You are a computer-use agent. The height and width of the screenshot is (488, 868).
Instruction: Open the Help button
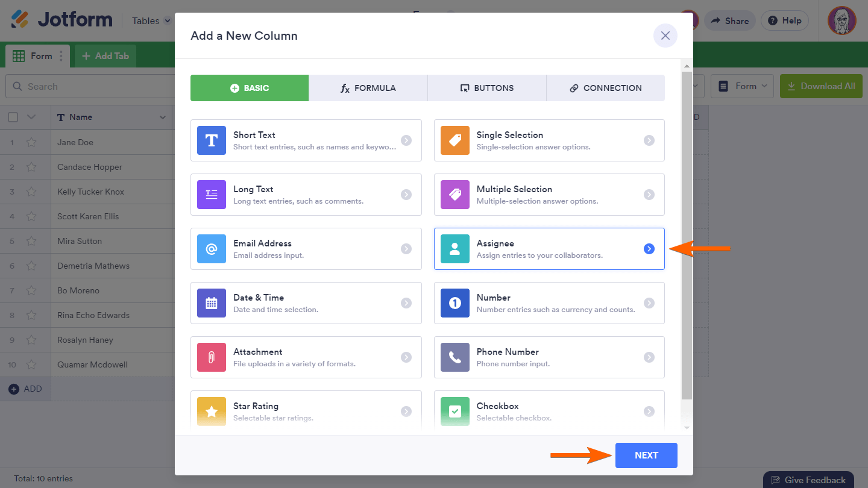[785, 20]
